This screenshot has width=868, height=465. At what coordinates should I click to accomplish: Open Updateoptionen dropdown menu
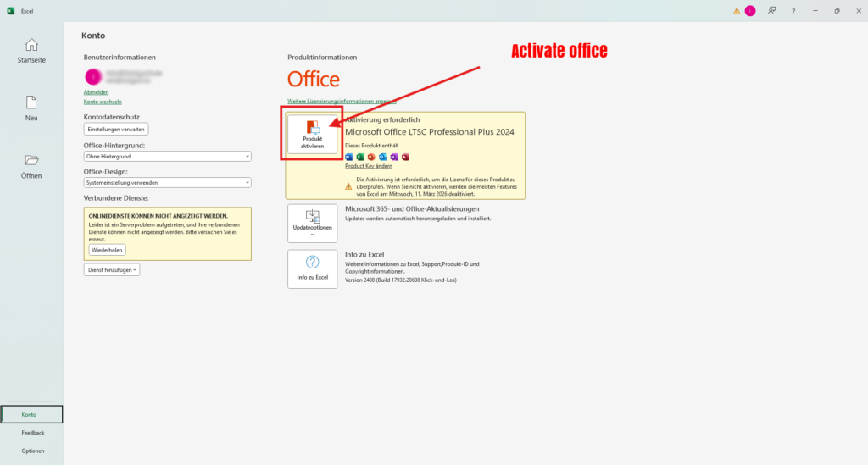(312, 223)
